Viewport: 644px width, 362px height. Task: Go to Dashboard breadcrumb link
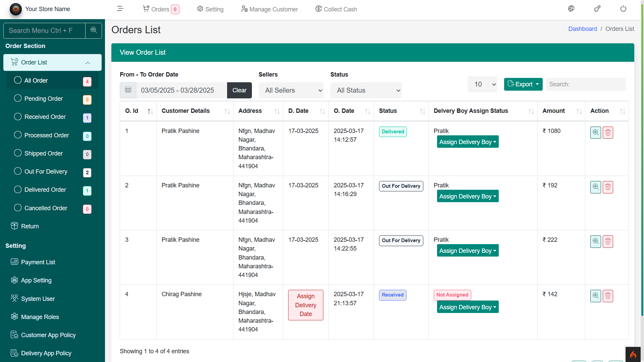(583, 29)
